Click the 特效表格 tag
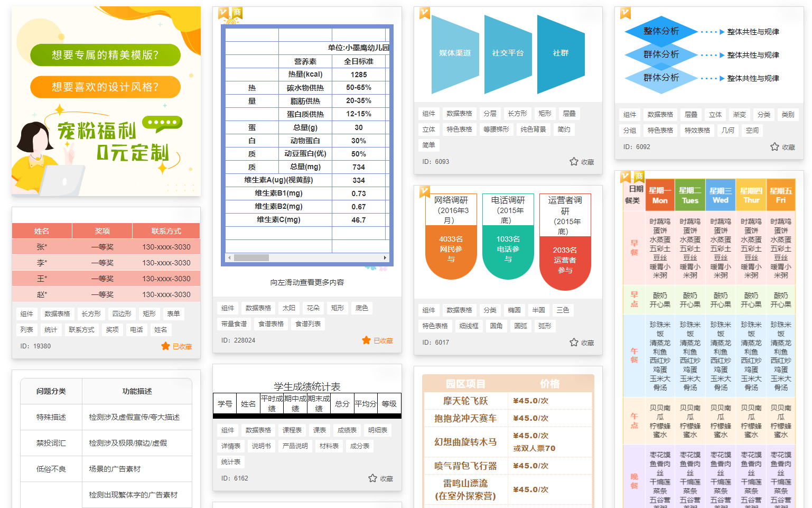The height and width of the screenshot is (508, 812). point(697,131)
